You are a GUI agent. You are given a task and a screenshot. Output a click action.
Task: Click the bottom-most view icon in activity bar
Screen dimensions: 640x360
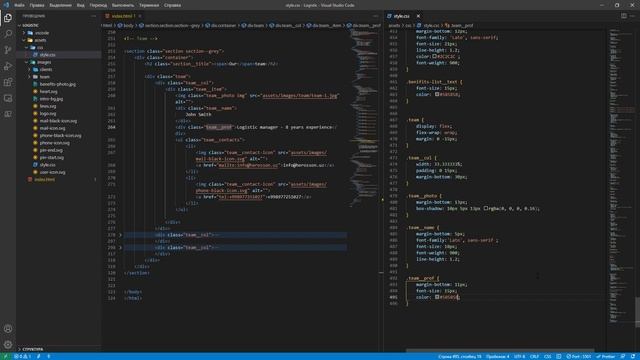click(x=8, y=114)
